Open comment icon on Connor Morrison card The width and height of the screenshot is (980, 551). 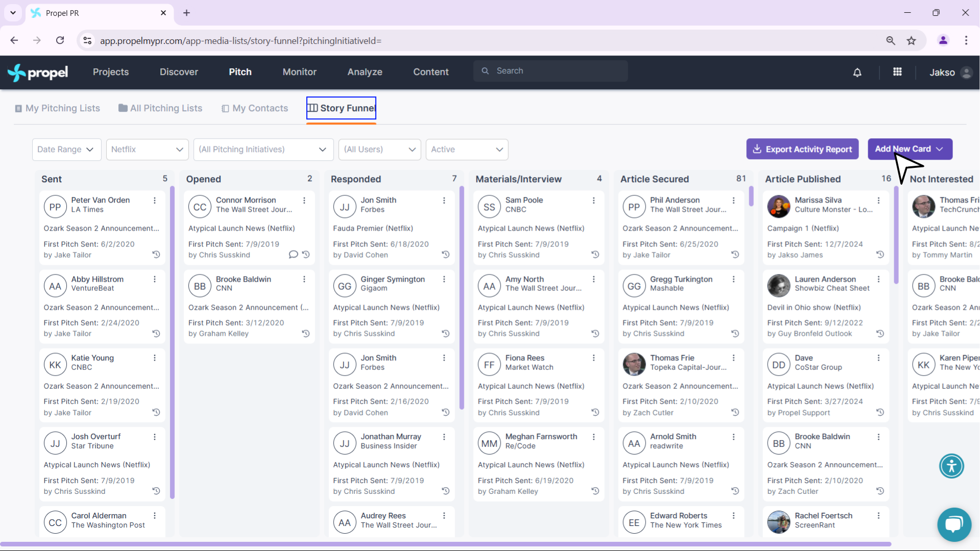point(293,255)
